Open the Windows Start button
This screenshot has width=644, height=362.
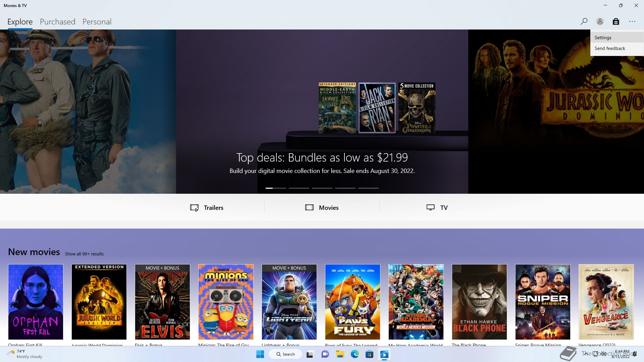[260, 354]
